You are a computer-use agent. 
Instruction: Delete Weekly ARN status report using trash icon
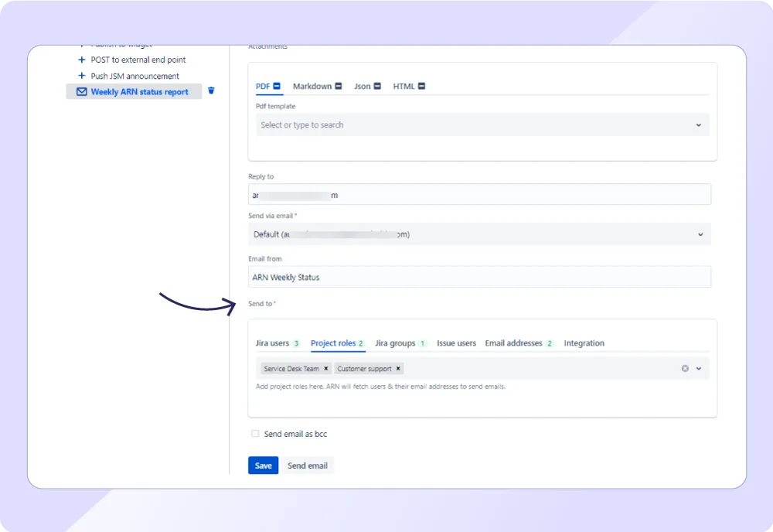point(211,90)
